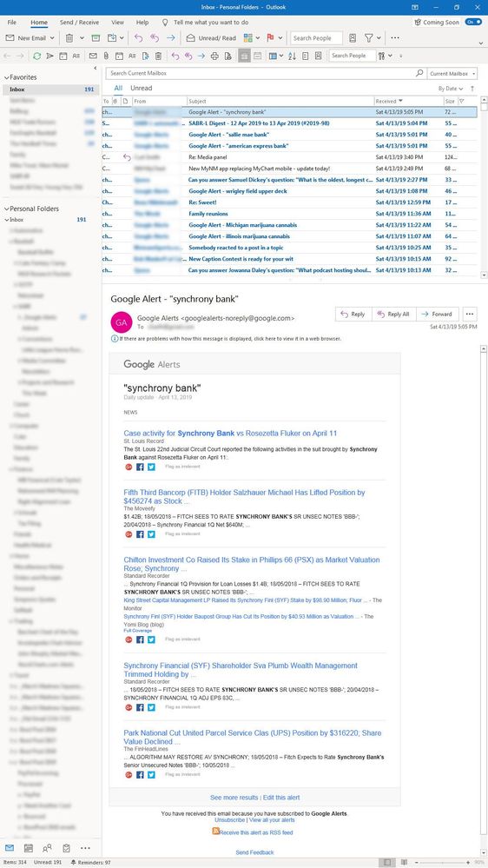The image size is (488, 868).
Task: Open the Address Book icon in ribbon
Action: point(353,38)
